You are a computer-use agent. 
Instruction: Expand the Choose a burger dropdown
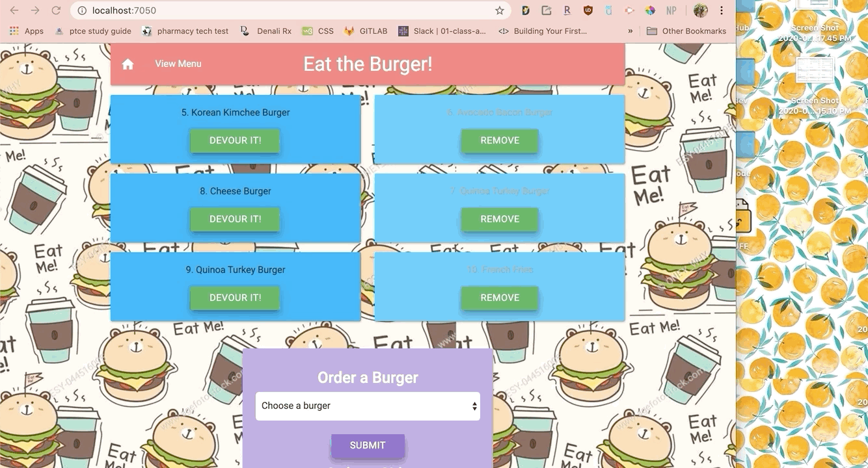click(368, 406)
